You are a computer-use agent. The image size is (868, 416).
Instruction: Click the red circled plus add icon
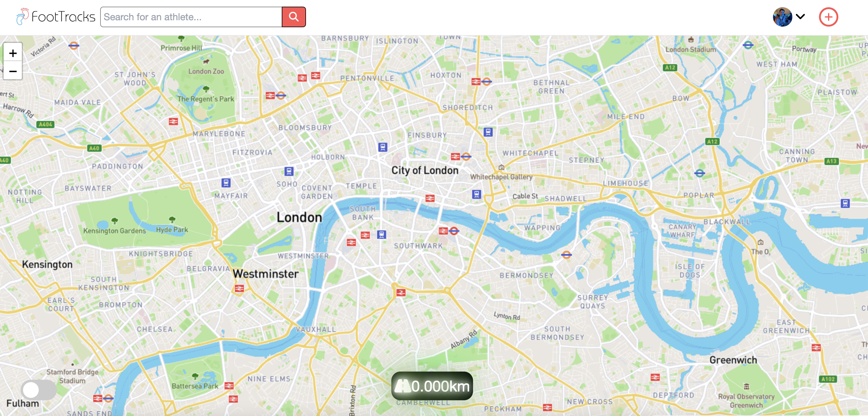[828, 17]
